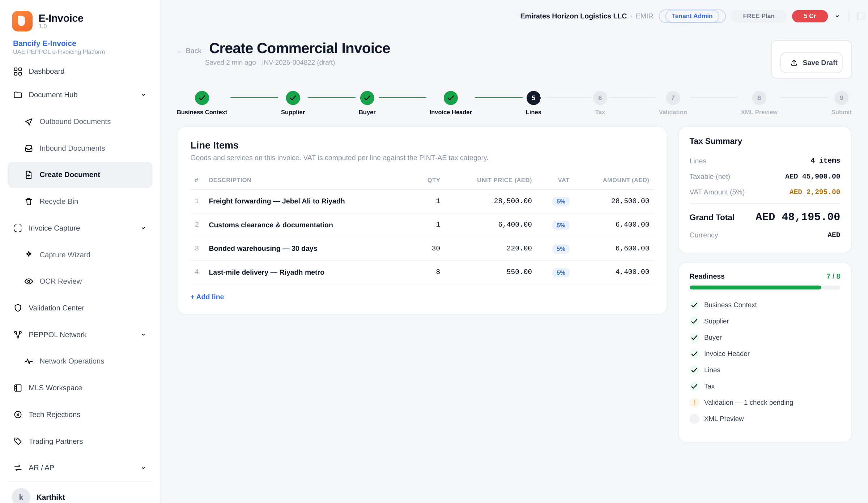The width and height of the screenshot is (868, 503).
Task: Click the Validation Center shield icon
Action: point(18,308)
